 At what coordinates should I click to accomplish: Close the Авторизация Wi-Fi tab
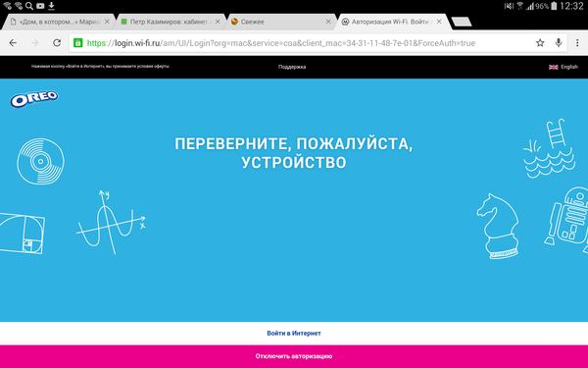[439, 22]
